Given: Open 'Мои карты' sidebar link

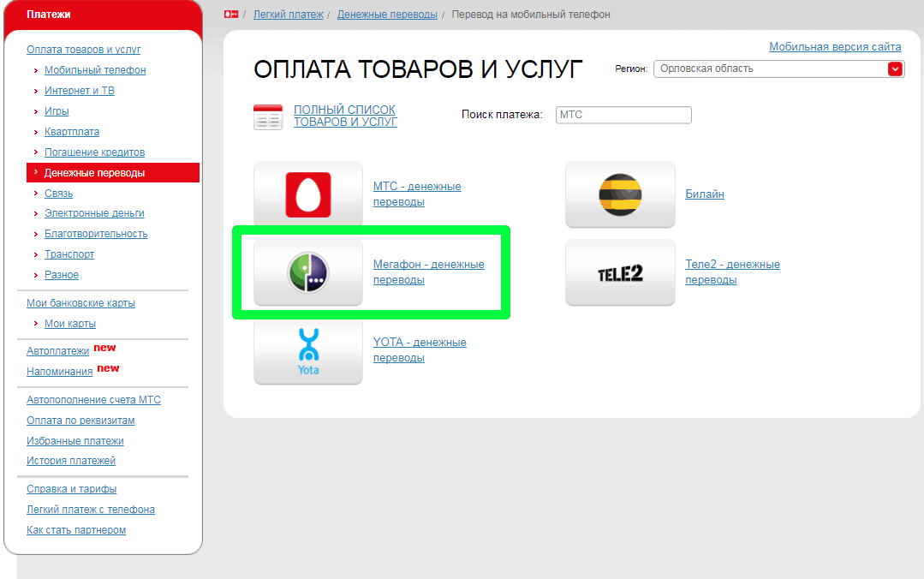Looking at the screenshot, I should point(69,324).
